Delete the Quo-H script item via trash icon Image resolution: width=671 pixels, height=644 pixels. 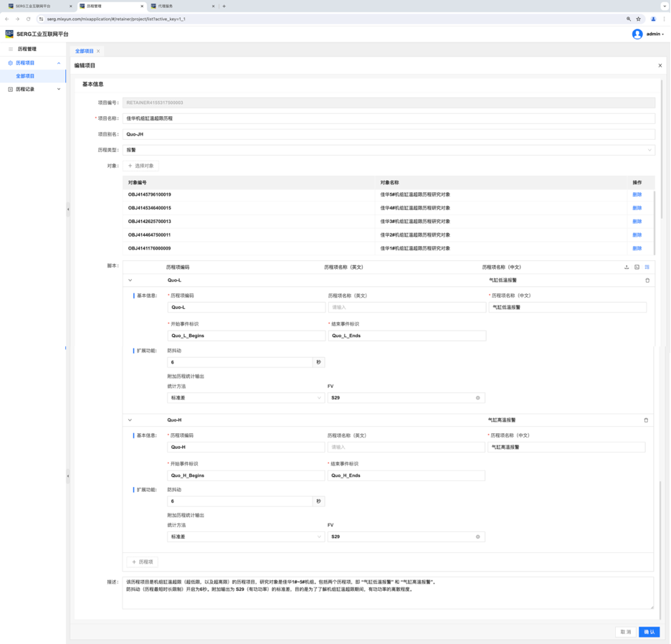click(x=646, y=420)
